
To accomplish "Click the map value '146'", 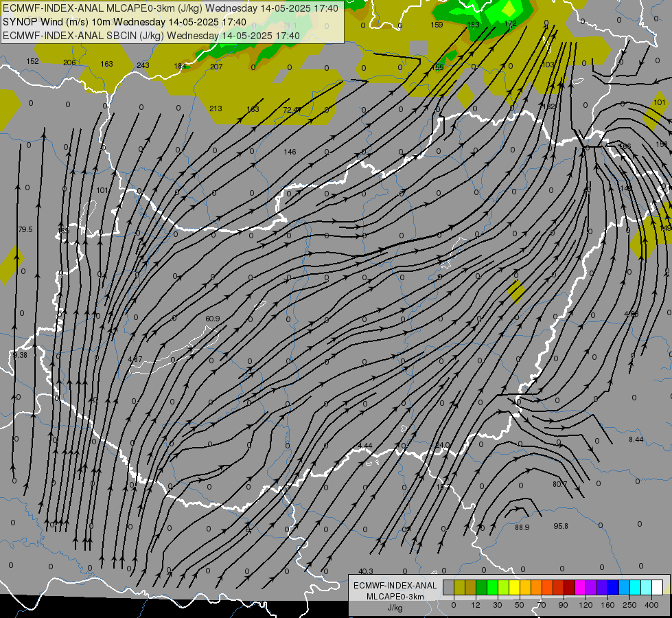I will coord(290,152).
